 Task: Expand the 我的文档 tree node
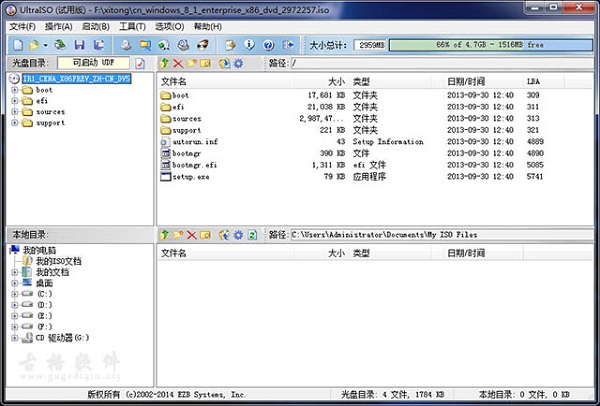tap(15, 272)
